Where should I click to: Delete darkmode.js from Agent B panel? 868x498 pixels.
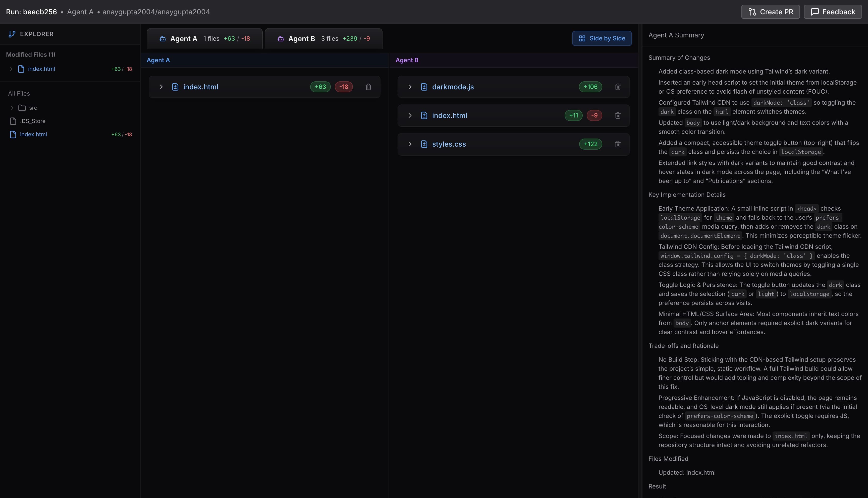click(x=617, y=87)
